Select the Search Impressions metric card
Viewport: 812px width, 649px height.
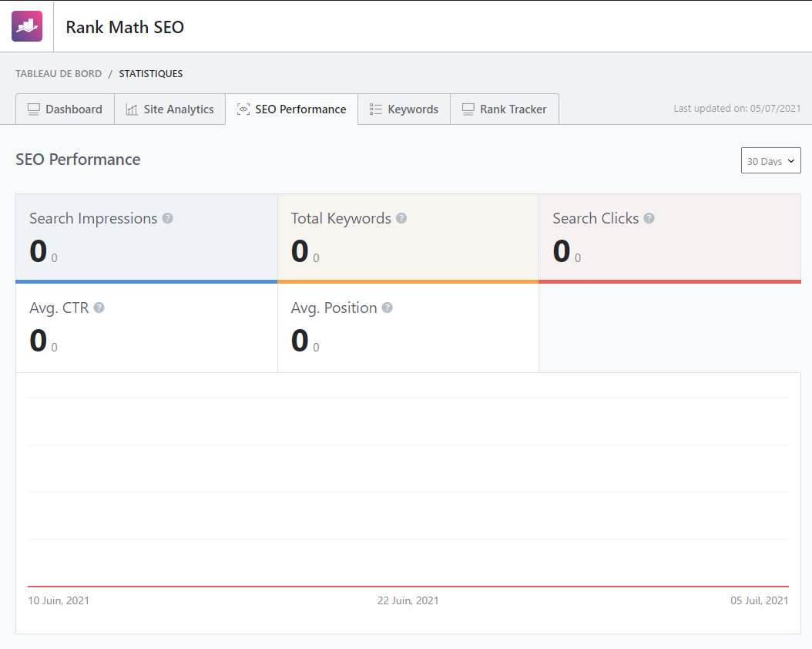click(x=146, y=237)
